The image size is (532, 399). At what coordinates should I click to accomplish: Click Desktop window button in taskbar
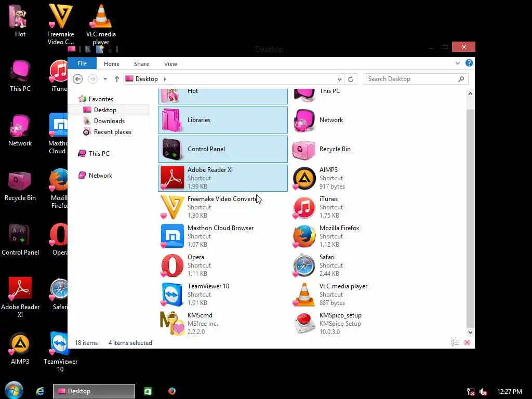[x=94, y=391]
